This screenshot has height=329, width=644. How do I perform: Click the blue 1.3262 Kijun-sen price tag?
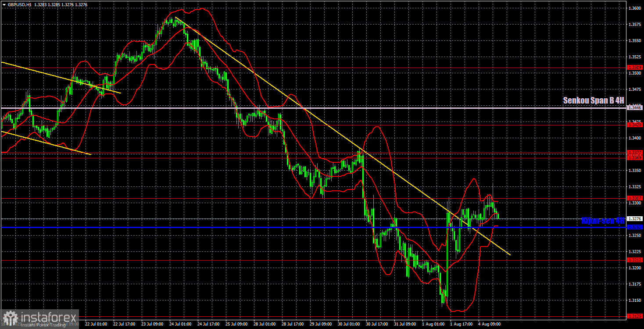click(634, 227)
